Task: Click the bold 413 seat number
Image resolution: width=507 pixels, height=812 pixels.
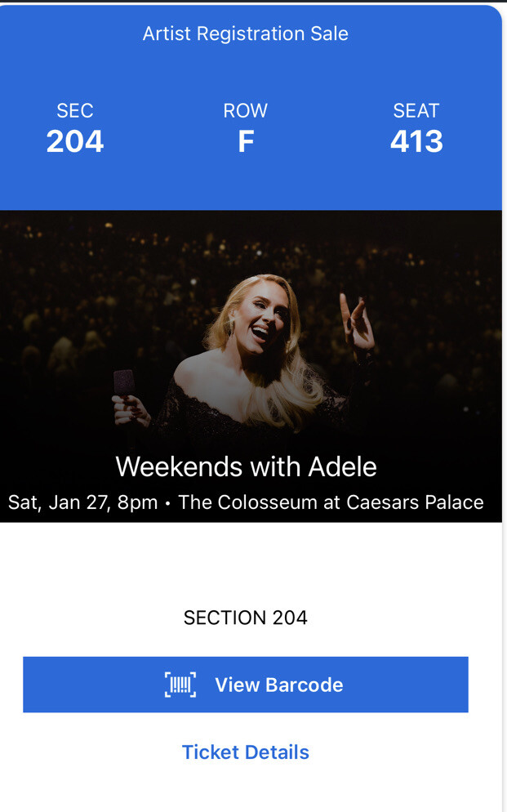Action: [417, 141]
